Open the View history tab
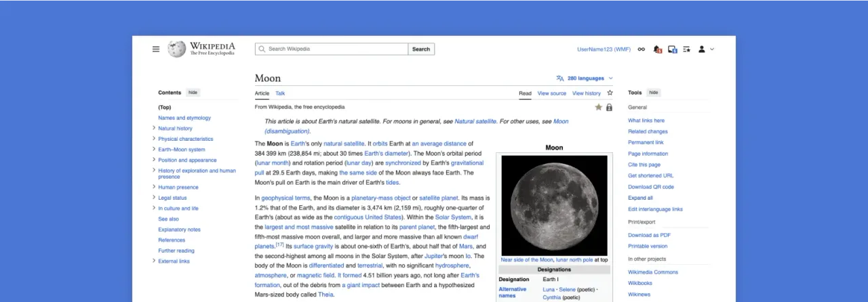Image resolution: width=868 pixels, height=302 pixels. [x=587, y=93]
